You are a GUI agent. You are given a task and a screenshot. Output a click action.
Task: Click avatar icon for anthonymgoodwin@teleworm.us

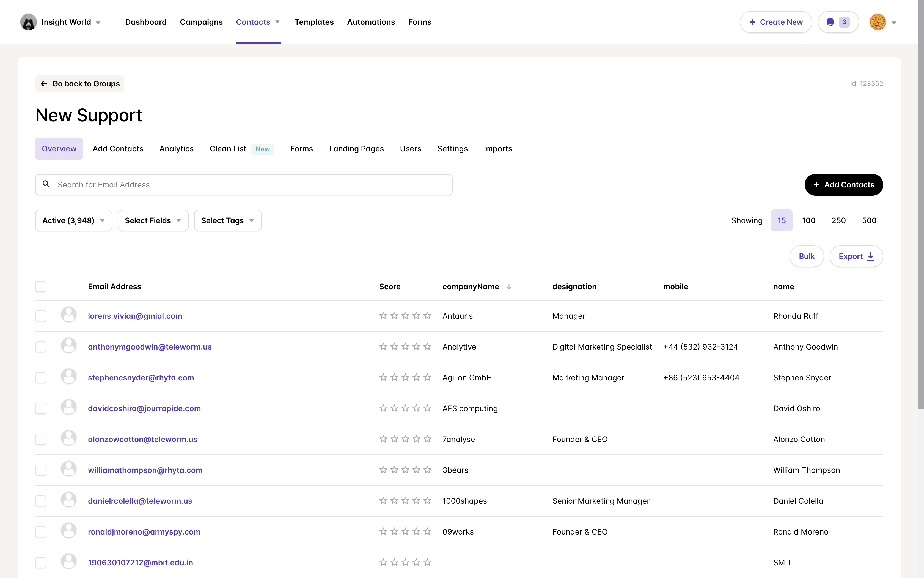(x=69, y=346)
